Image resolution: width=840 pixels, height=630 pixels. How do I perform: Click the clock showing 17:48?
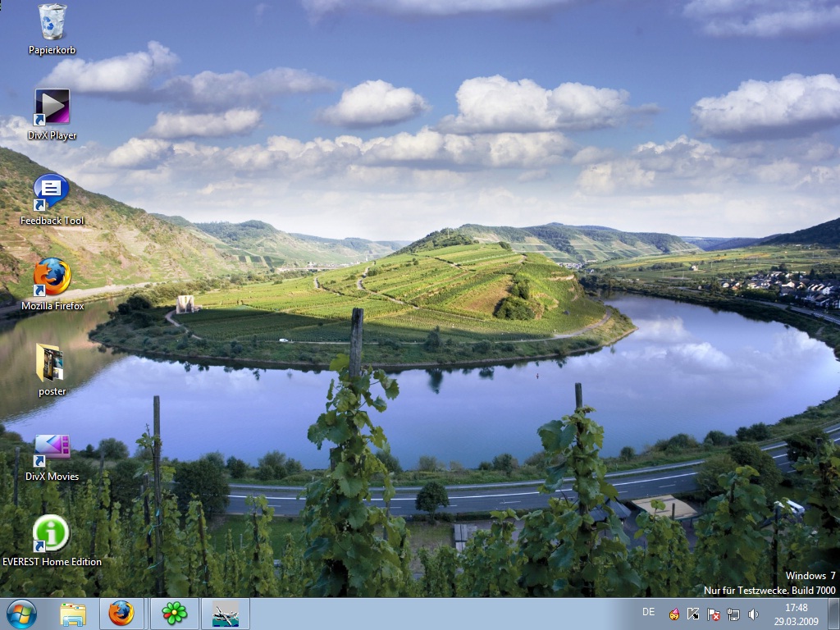795,614
